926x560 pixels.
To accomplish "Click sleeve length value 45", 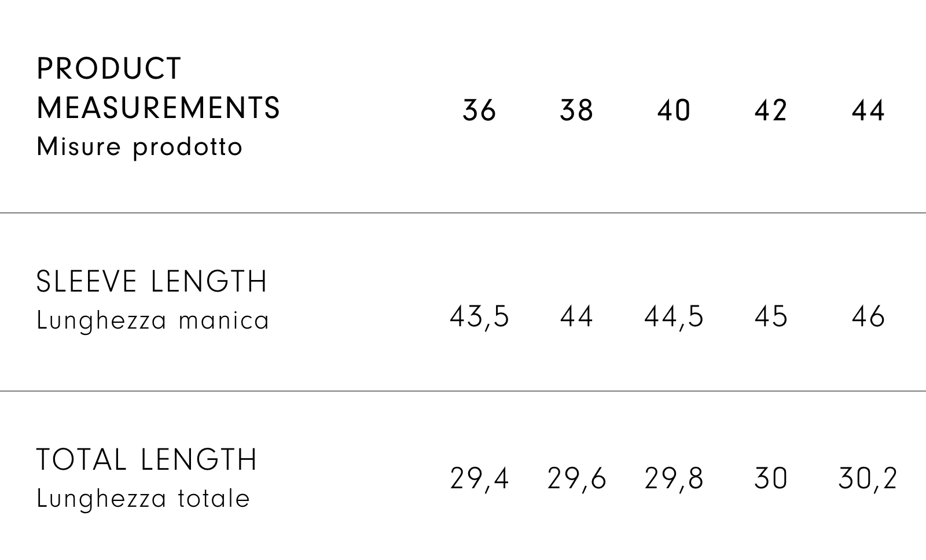I will (x=771, y=317).
